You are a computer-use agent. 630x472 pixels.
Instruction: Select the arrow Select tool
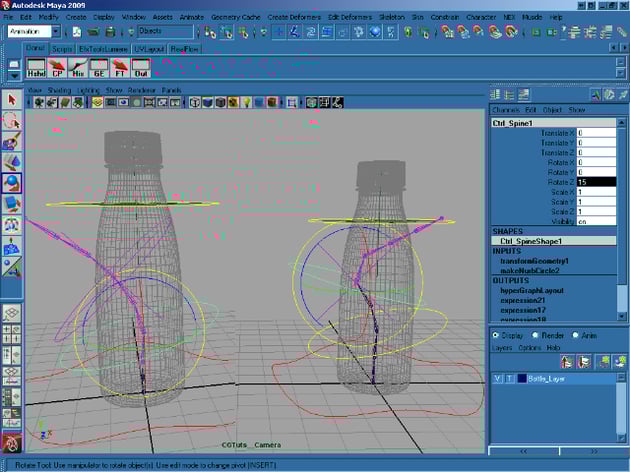coord(12,100)
